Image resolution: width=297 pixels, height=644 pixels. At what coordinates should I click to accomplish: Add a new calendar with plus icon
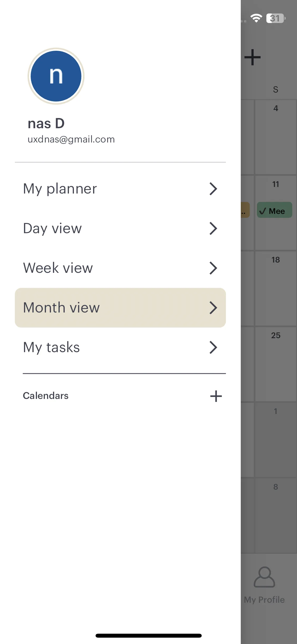coord(216,396)
